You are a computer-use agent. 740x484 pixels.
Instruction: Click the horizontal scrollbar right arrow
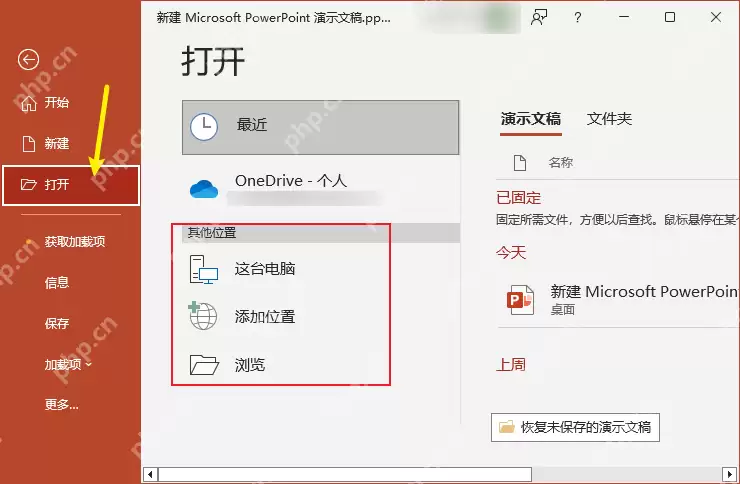pyautogui.click(x=729, y=474)
